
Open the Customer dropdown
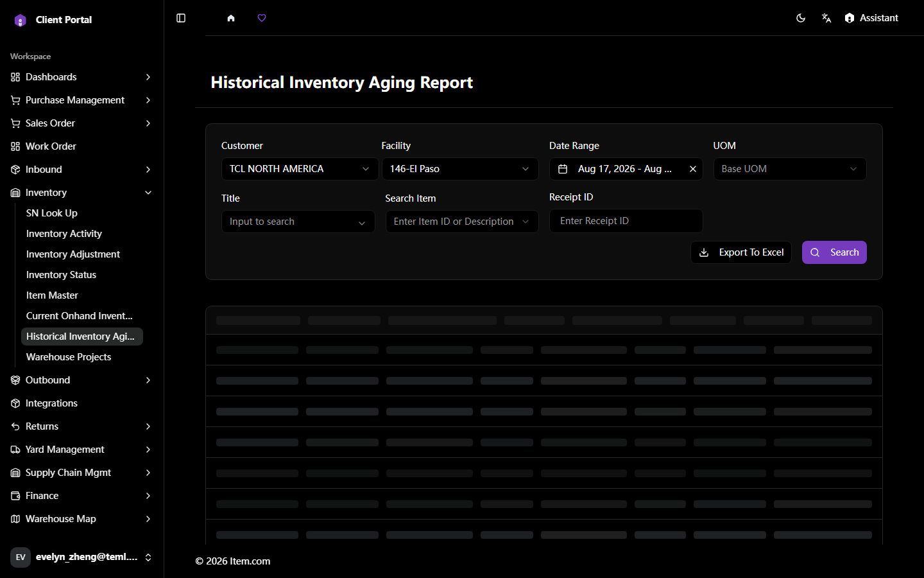tap(300, 169)
